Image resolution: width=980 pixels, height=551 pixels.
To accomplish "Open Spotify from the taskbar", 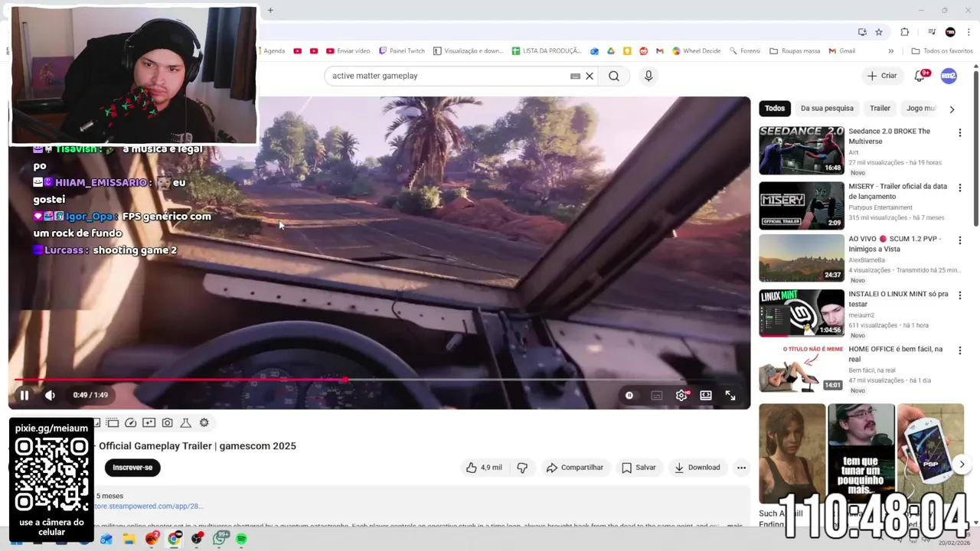I will (x=242, y=540).
